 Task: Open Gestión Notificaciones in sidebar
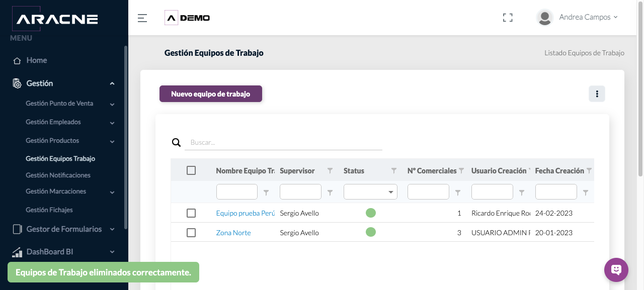tap(58, 175)
